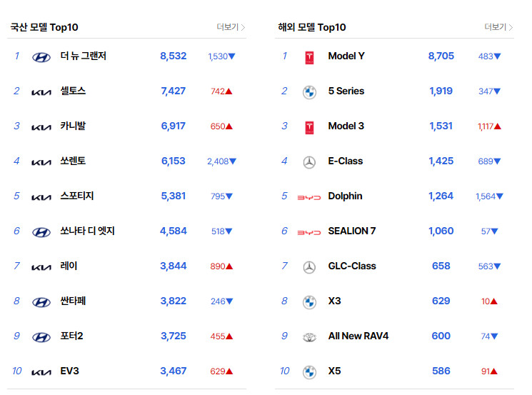532x395 pixels.
Task: Click the Kia logo beside 셀토스
Action: [41, 92]
